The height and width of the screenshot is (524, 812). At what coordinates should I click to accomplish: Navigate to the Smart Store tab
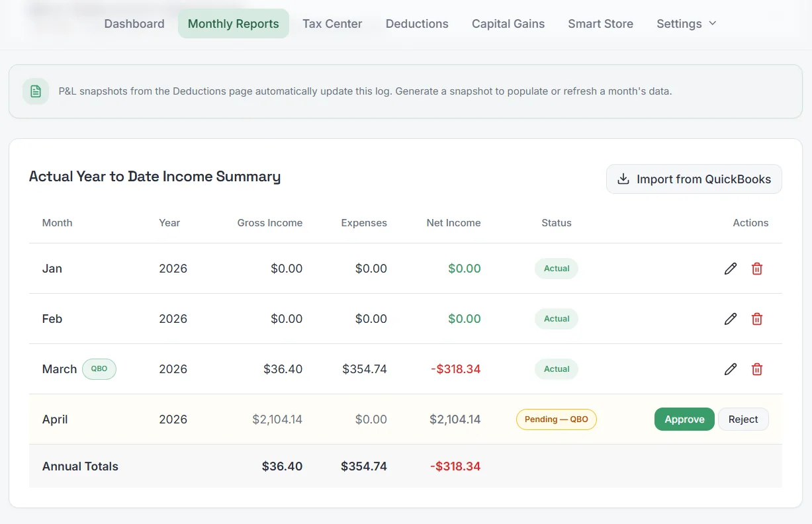(x=601, y=24)
